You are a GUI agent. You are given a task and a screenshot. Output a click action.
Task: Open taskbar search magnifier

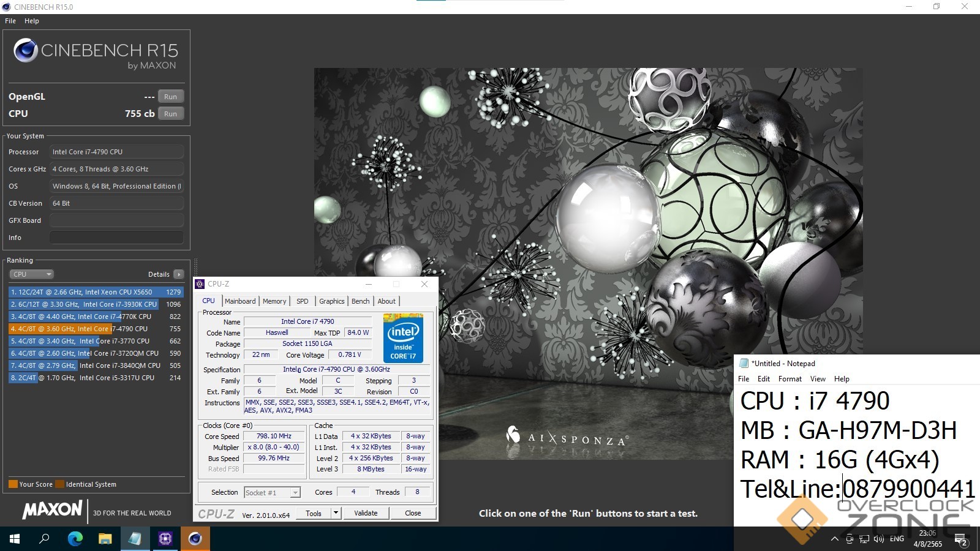tap(45, 539)
